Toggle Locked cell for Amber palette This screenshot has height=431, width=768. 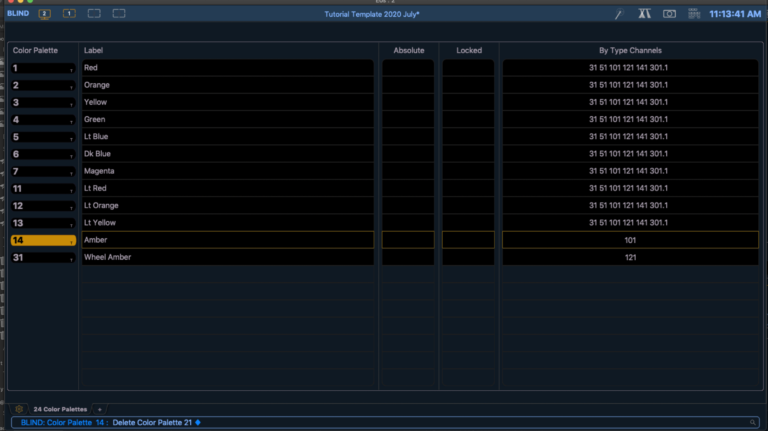[468, 240]
